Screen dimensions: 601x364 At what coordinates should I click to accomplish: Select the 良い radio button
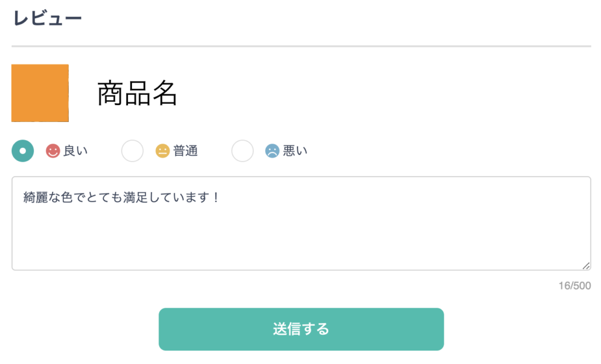point(23,151)
